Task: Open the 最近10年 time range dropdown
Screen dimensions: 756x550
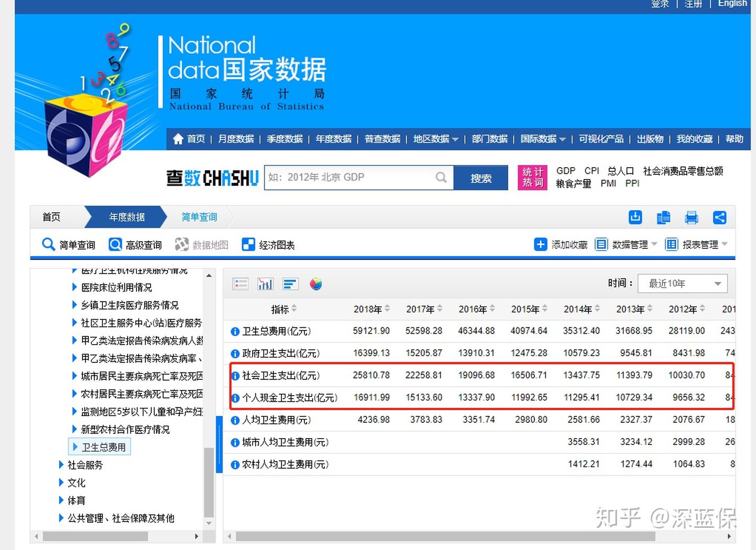Action: click(682, 283)
